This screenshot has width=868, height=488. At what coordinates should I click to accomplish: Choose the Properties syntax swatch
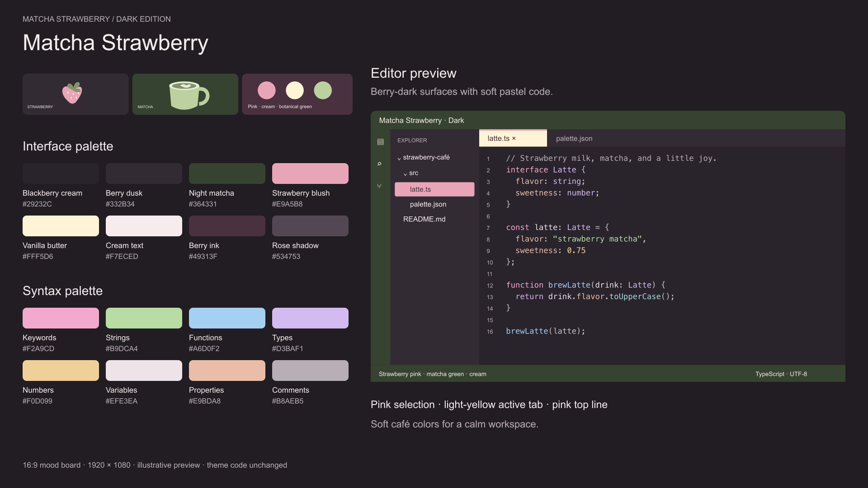(x=227, y=371)
